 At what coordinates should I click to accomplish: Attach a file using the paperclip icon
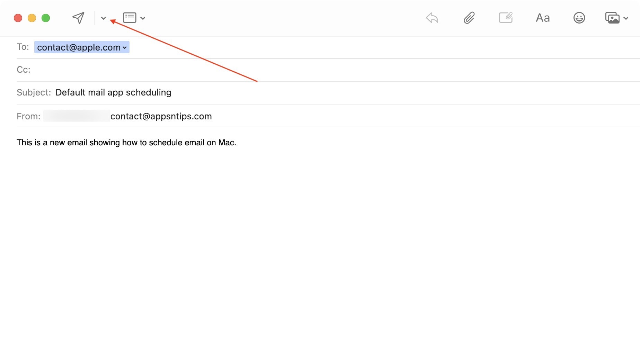(x=469, y=18)
